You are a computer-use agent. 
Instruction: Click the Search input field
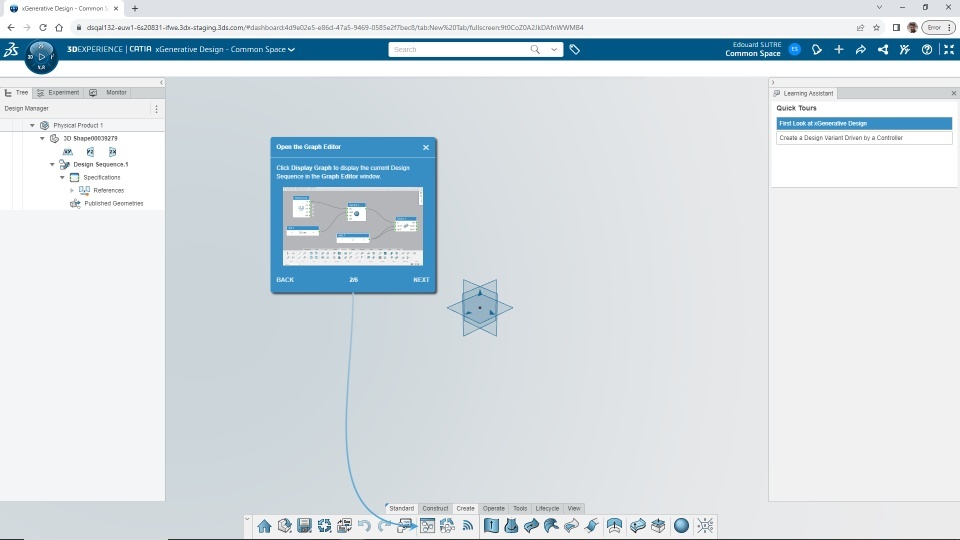[459, 50]
